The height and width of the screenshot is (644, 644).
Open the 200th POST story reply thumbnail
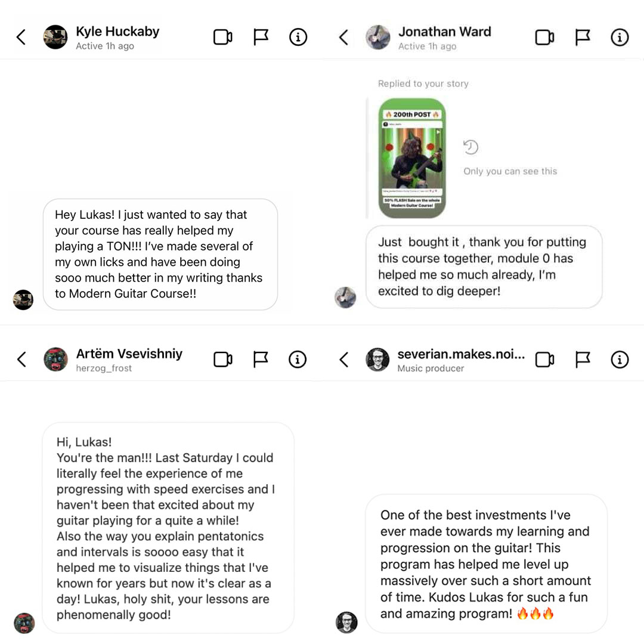412,158
